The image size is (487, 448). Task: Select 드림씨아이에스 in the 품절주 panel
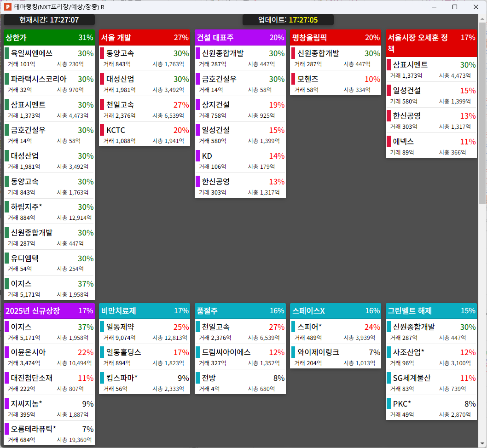tap(226, 352)
